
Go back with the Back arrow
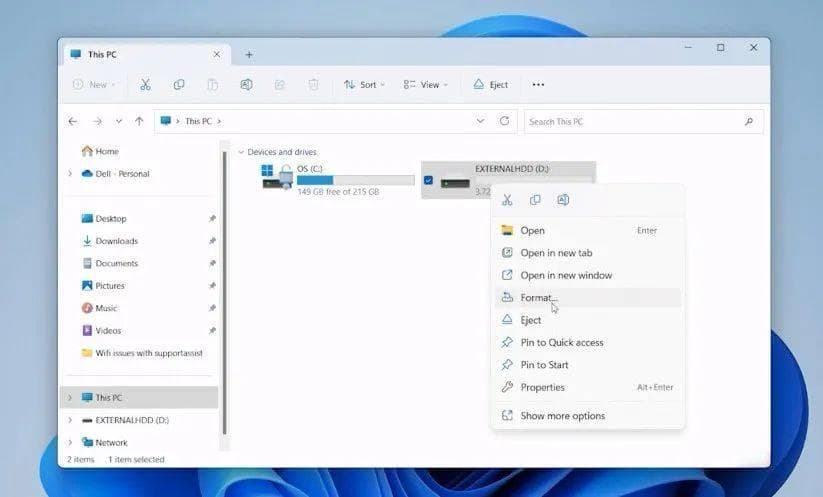click(73, 121)
